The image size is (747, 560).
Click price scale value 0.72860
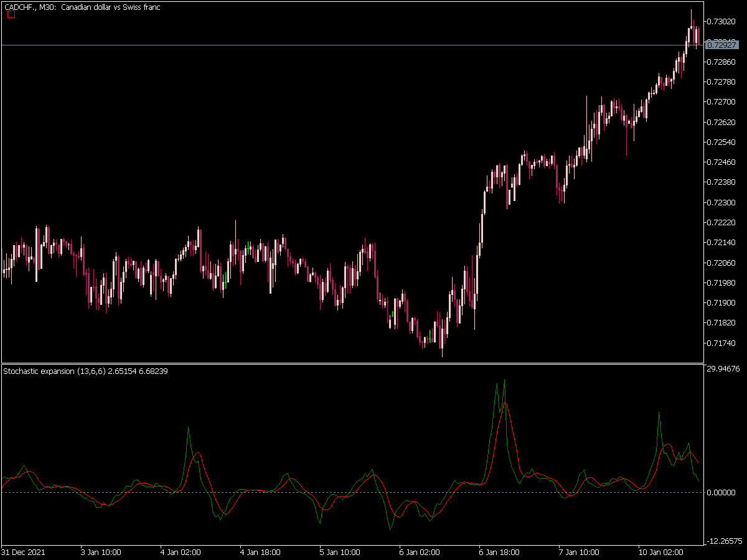tap(722, 62)
